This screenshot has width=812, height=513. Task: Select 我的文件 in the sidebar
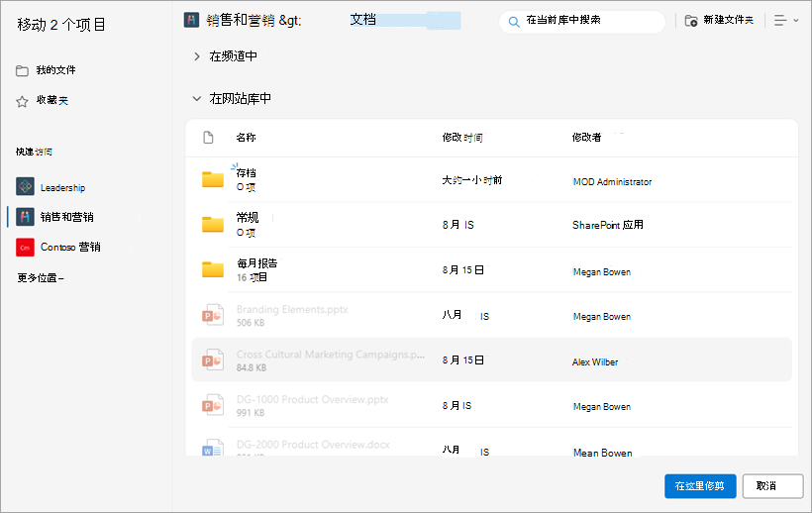[x=55, y=70]
